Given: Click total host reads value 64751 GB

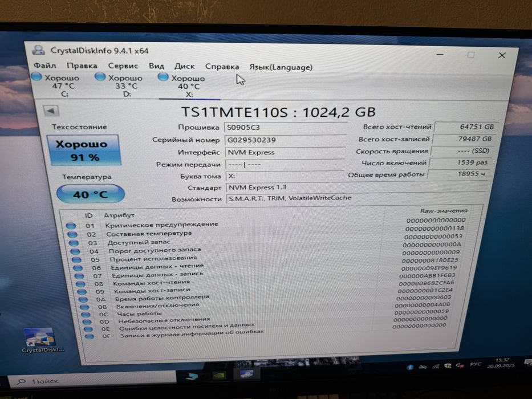Looking at the screenshot, I should pos(465,127).
